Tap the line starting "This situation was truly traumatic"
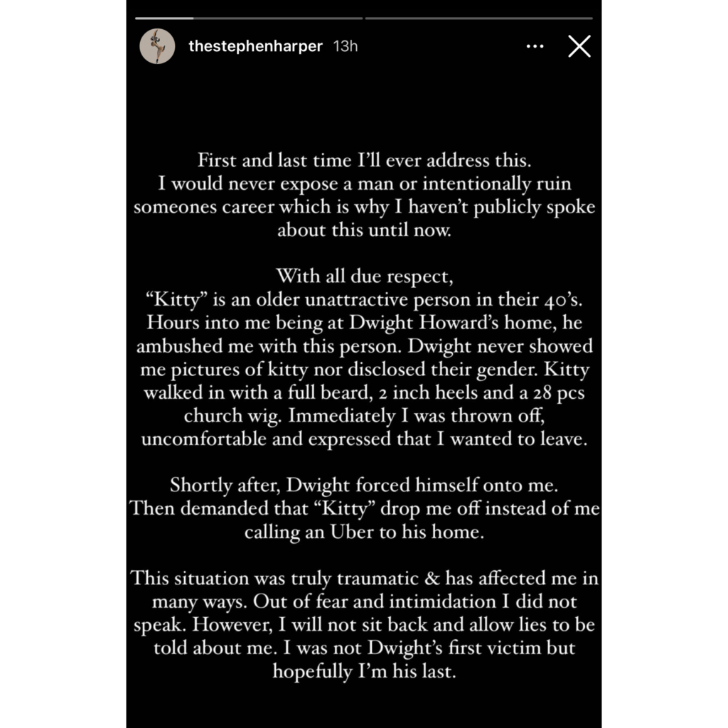This screenshot has width=728, height=728. click(365, 578)
